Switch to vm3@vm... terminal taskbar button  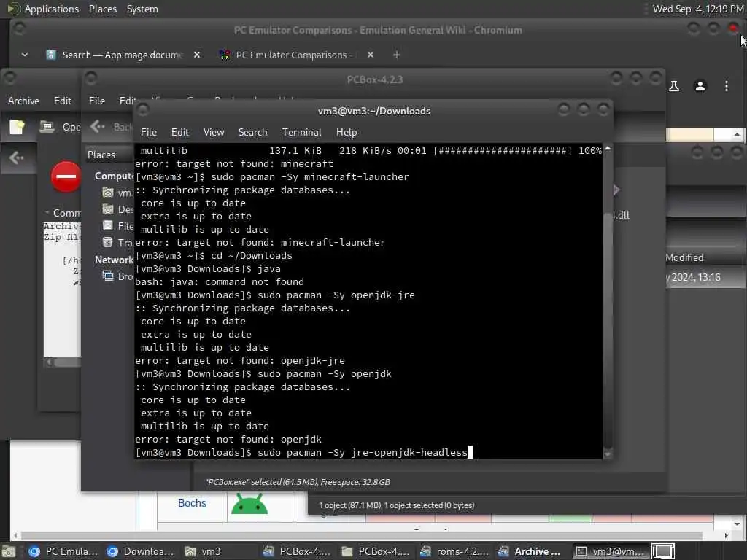tap(611, 551)
